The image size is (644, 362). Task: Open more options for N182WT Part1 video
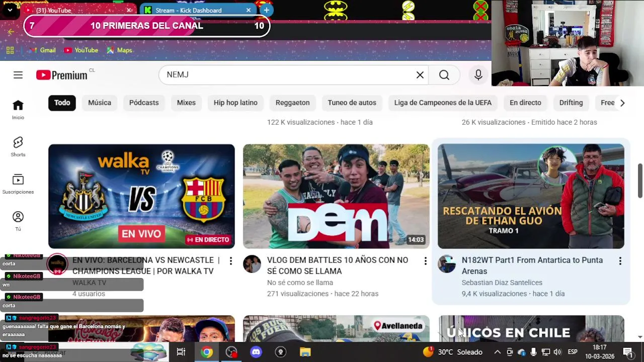[x=620, y=261]
